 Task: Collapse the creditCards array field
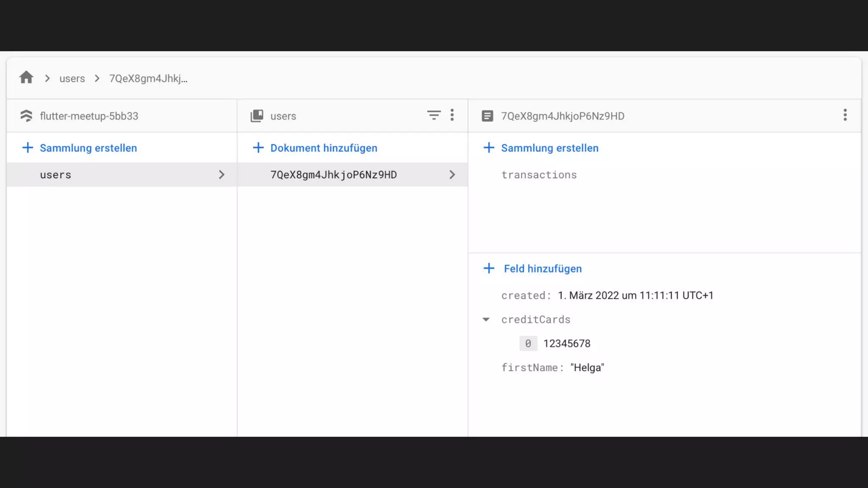click(x=486, y=319)
